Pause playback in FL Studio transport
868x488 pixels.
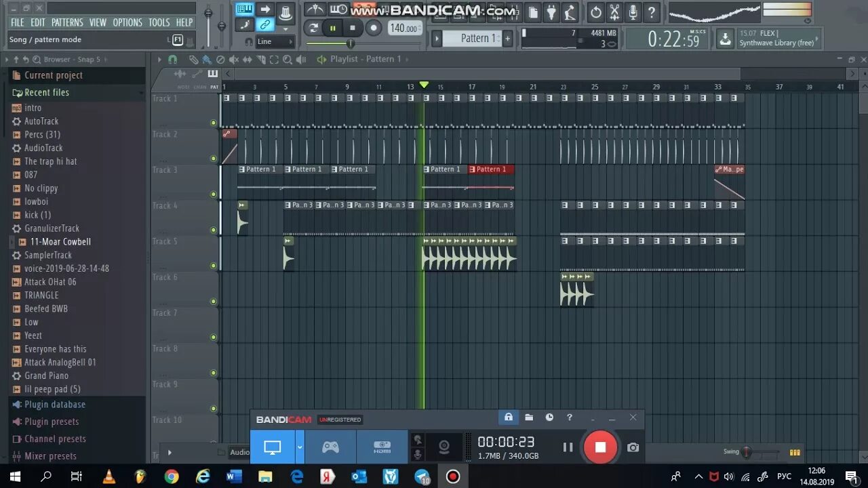(333, 28)
